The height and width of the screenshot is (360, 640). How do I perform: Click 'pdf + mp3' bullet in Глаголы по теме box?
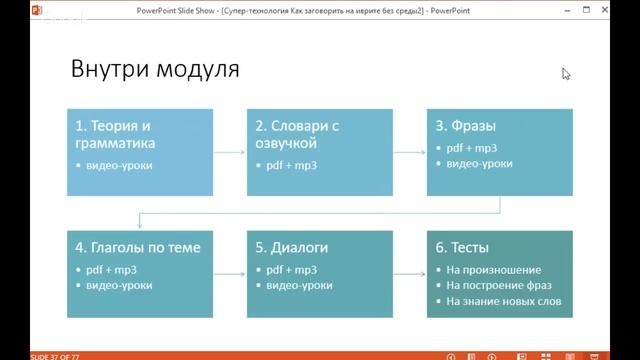pos(111,270)
